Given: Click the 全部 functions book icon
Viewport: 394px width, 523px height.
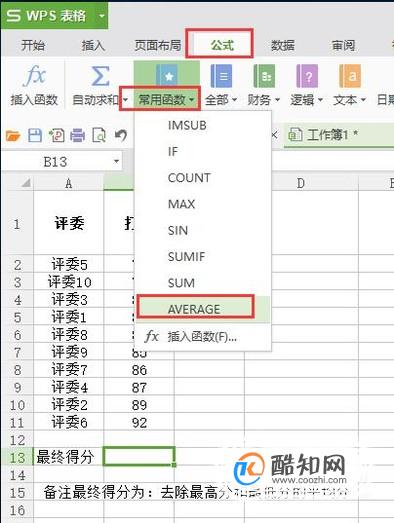Looking at the screenshot, I should pos(221,76).
